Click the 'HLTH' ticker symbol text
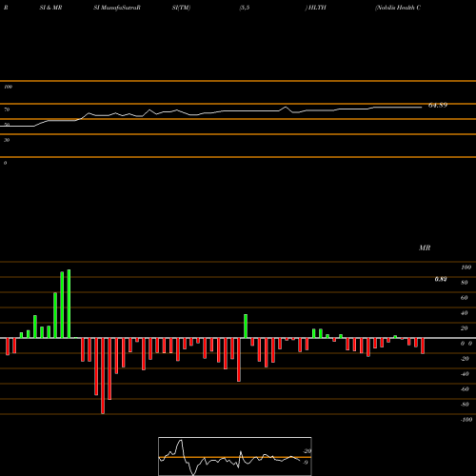This screenshot has width=476, height=476. [317, 8]
